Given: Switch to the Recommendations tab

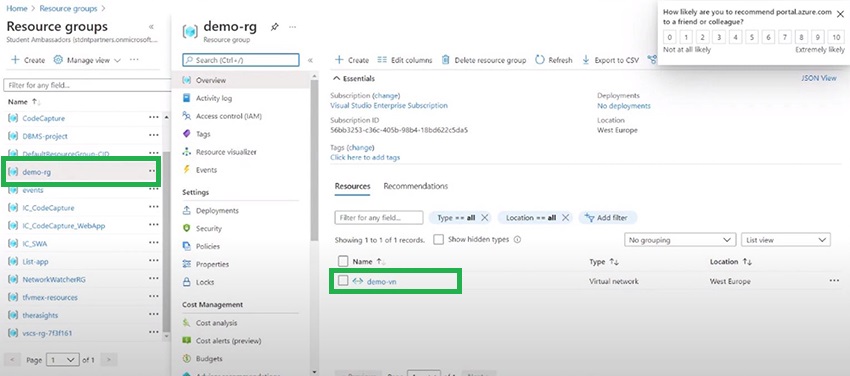Looking at the screenshot, I should coord(416,186).
